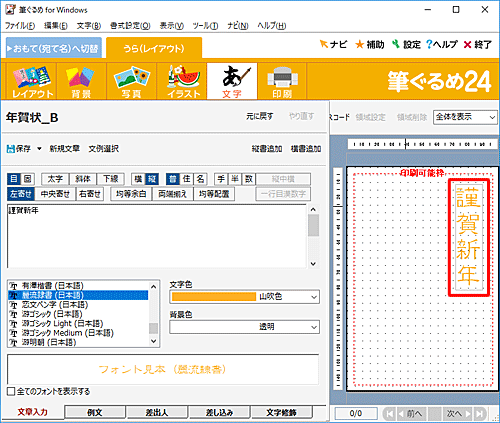
Task: Select 右寄せ right alignment
Action: pyautogui.click(x=90, y=194)
